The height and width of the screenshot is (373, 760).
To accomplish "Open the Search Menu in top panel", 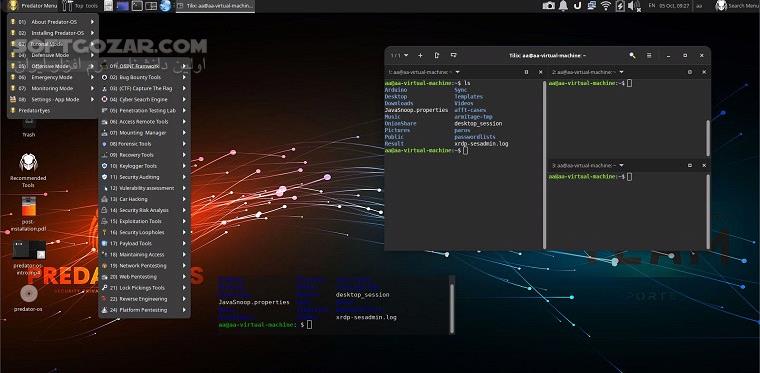I will (x=737, y=6).
